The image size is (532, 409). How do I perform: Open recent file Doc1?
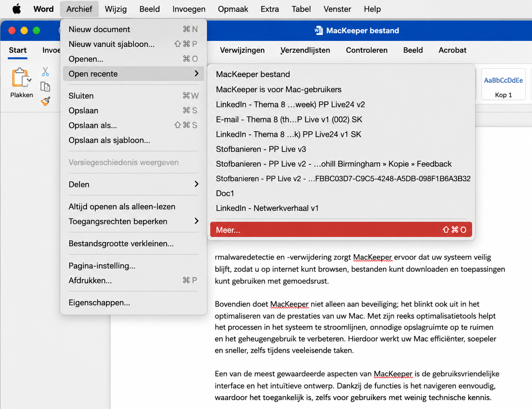[341, 194]
